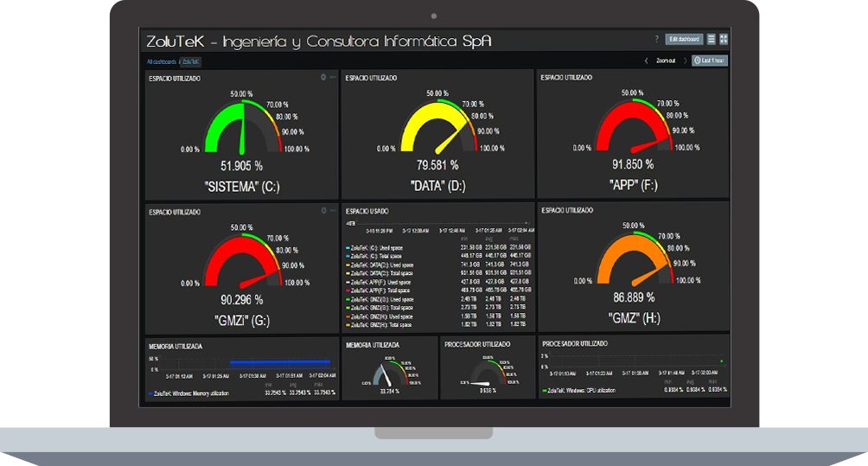Open three-dot menu on SISTEMA (C:) widget

pos(333,77)
